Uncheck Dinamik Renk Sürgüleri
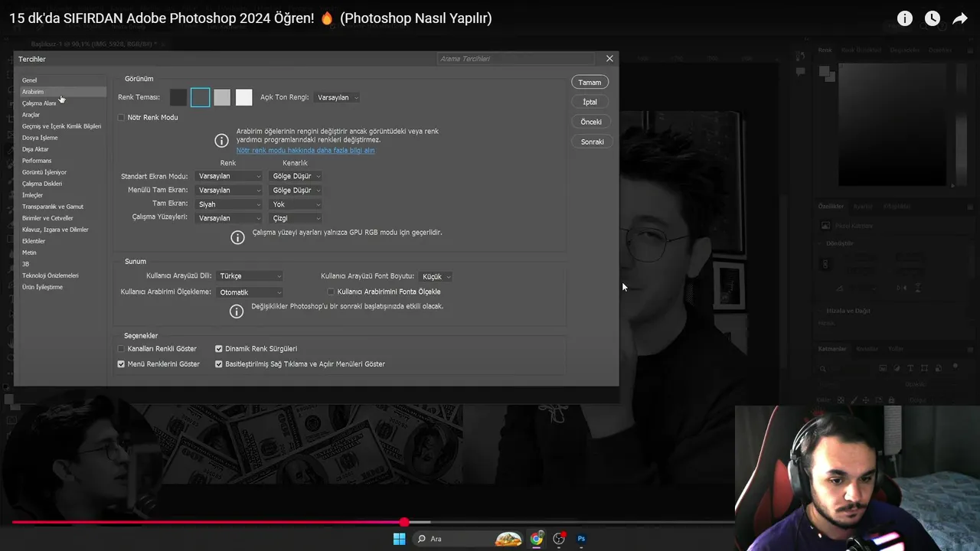 pyautogui.click(x=218, y=349)
